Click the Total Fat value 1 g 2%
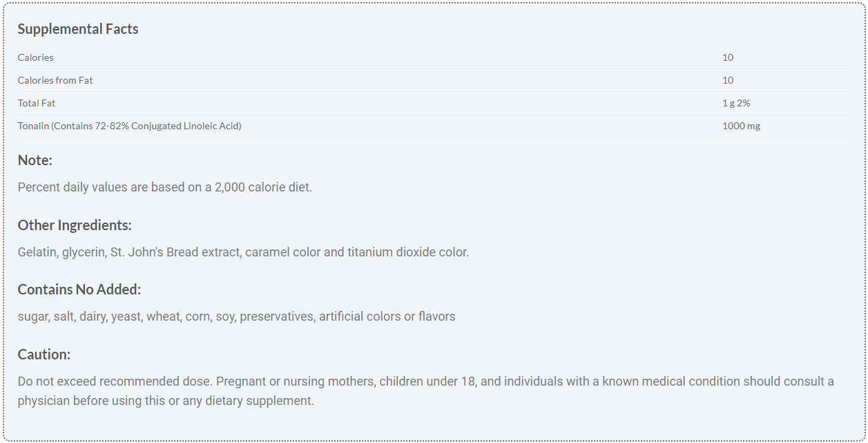The image size is (868, 443). click(x=736, y=103)
